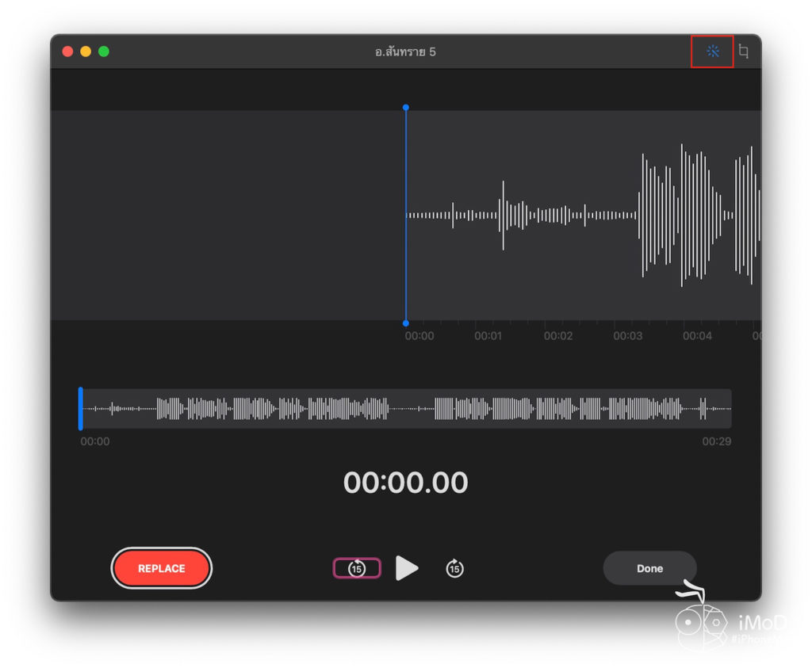Click the 00:00.00 elapsed time display
The image size is (812, 668).
tap(405, 483)
